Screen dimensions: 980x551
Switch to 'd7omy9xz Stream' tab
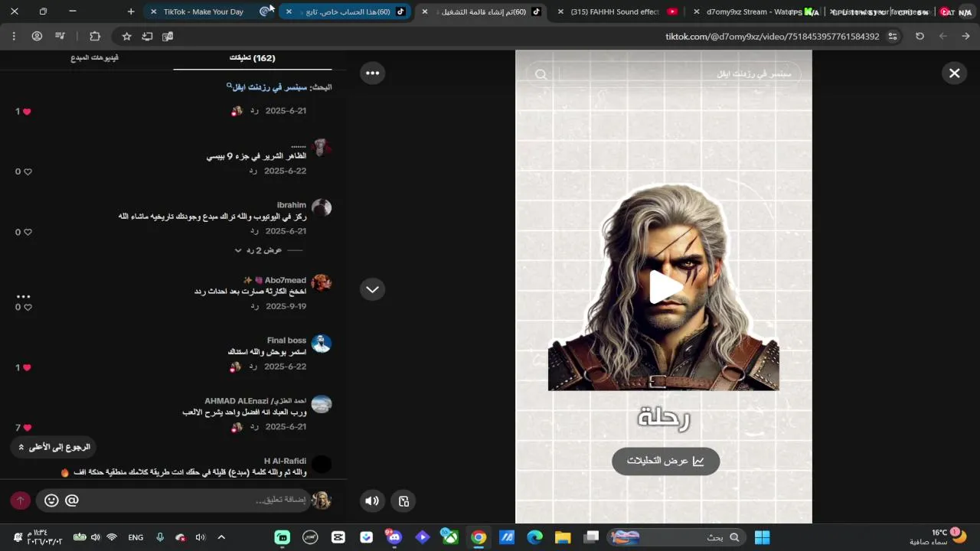coord(754,11)
